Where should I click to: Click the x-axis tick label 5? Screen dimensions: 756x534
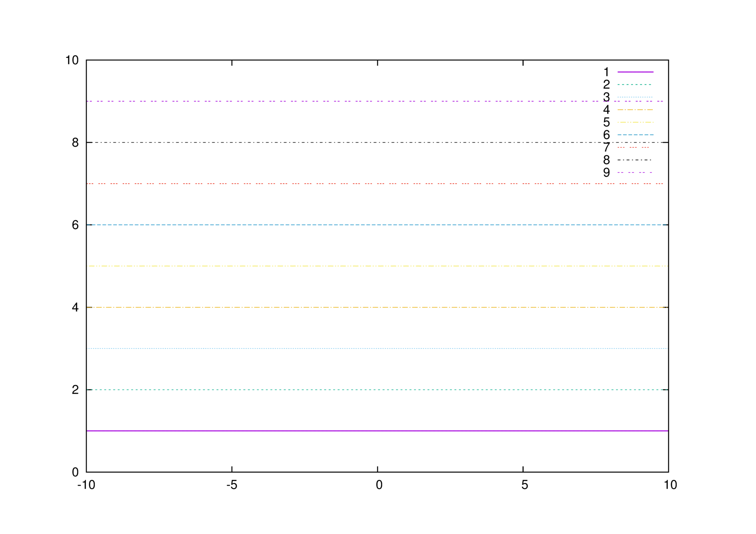524,485
